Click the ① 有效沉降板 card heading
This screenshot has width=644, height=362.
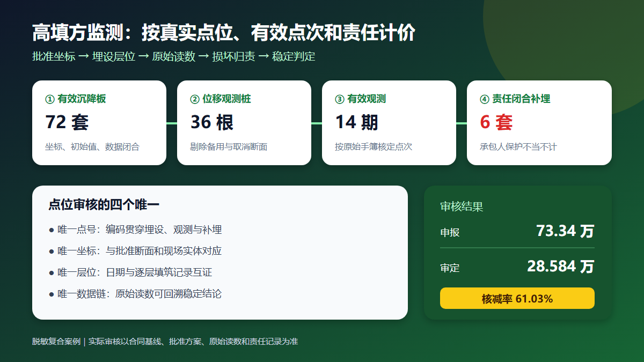point(76,99)
